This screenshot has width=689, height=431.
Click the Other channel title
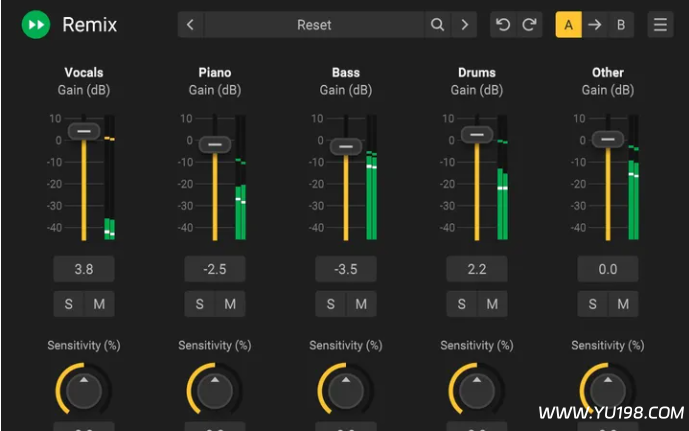tap(608, 72)
